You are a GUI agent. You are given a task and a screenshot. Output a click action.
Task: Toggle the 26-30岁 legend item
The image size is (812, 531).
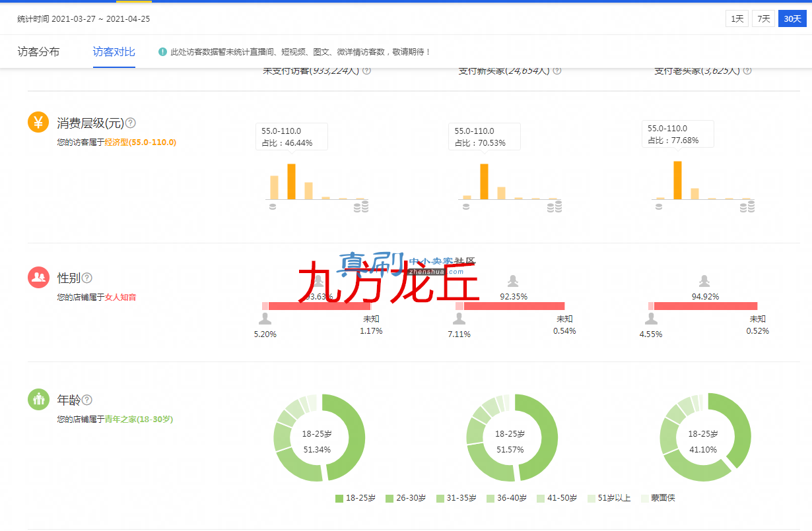[406, 498]
